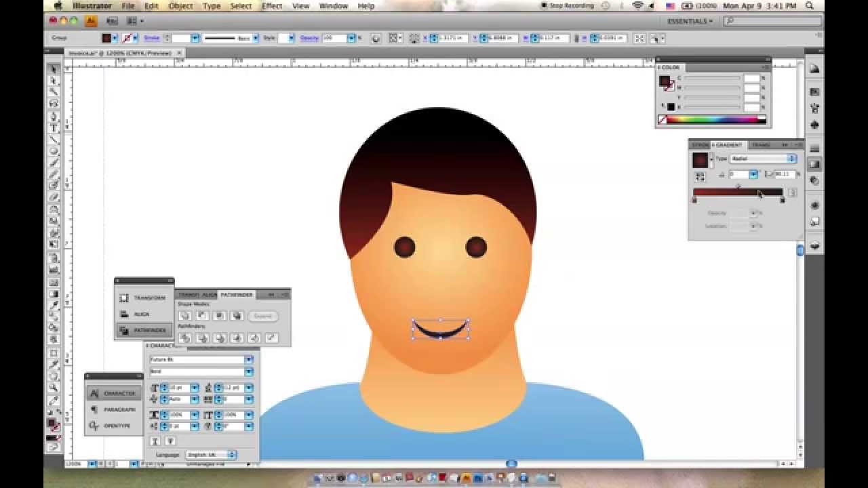Open font style dropdown in Character panel
868x488 pixels.
point(249,371)
